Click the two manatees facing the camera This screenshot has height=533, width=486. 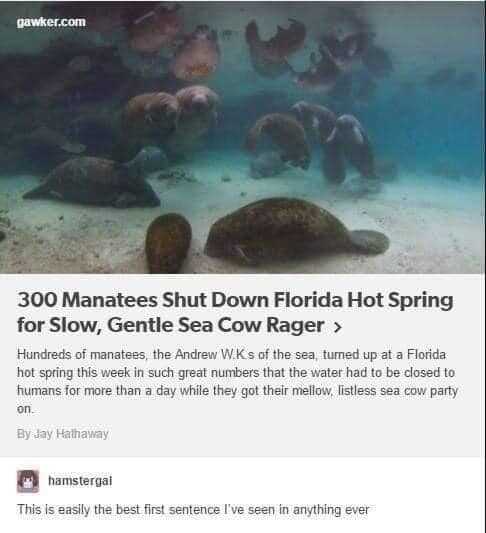(173, 114)
